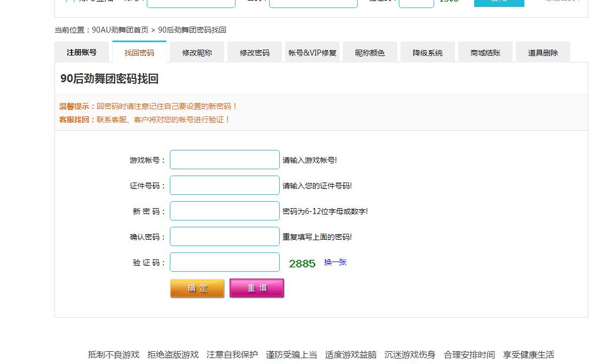The height and width of the screenshot is (364, 613).
Task: Click the green 2885 captcha image
Action: [x=302, y=263]
